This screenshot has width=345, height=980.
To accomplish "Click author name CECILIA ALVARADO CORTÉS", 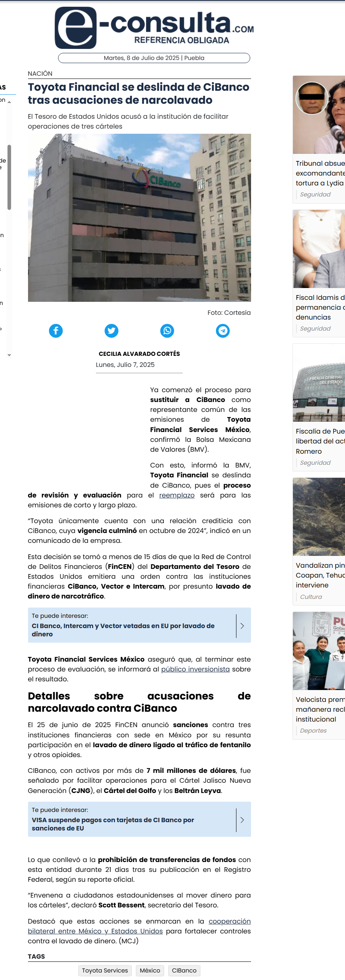I will coord(139,354).
